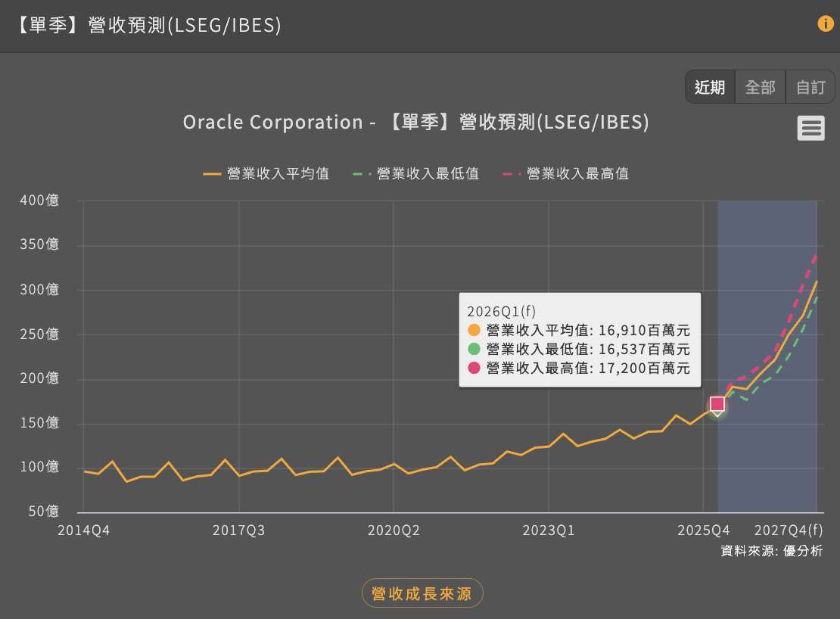
Task: Click the orange info icon in header
Action: click(x=825, y=23)
